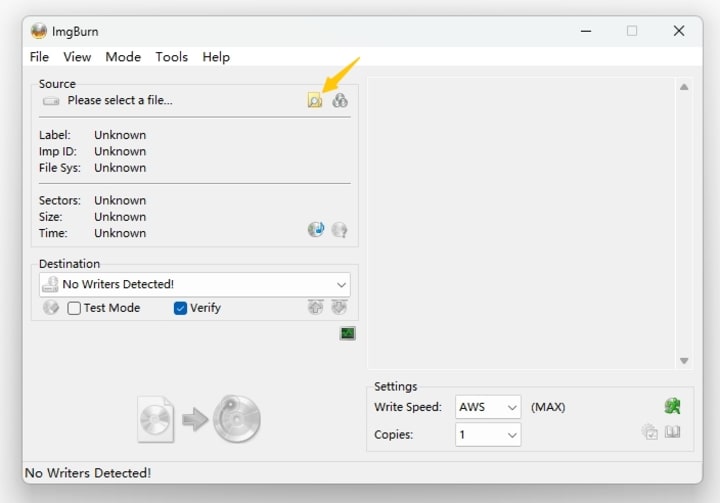This screenshot has height=503, width=720.
Task: Open the Write Speed AWS dropdown
Action: click(x=488, y=407)
